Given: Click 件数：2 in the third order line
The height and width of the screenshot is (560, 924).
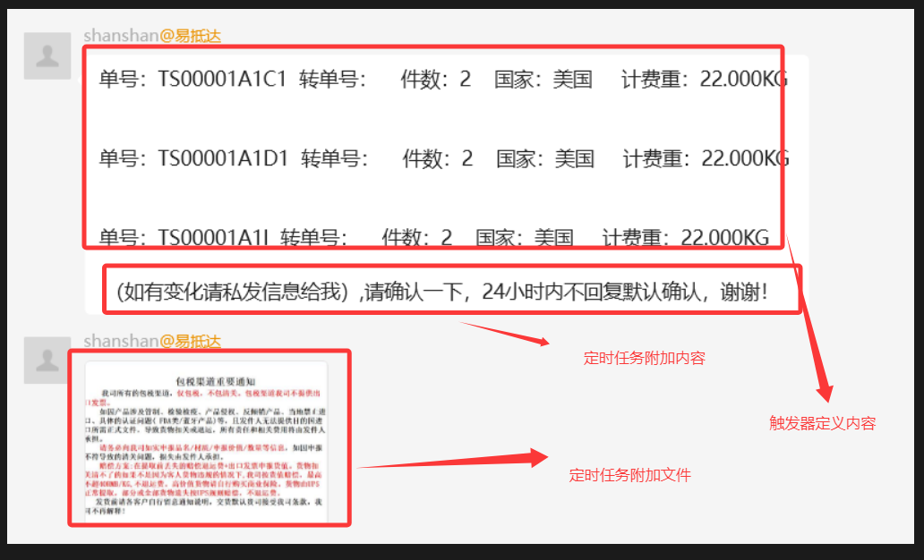Looking at the screenshot, I should click(x=417, y=238).
